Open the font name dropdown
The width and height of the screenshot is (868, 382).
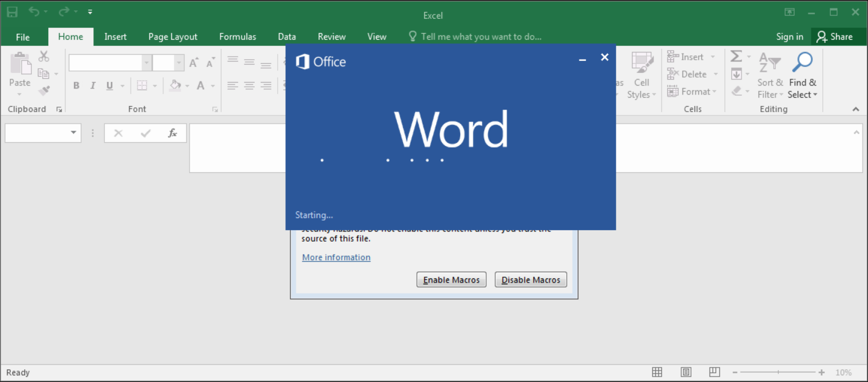coord(146,63)
